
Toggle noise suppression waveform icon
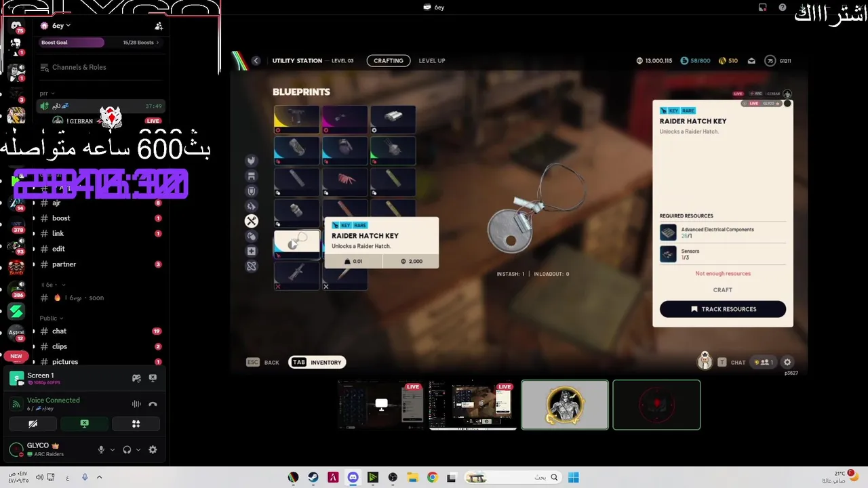(x=136, y=404)
